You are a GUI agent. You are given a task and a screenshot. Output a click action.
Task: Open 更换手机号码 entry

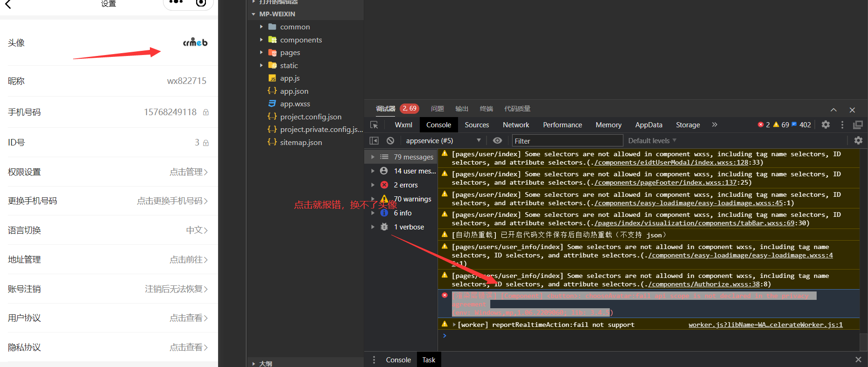pyautogui.click(x=109, y=201)
